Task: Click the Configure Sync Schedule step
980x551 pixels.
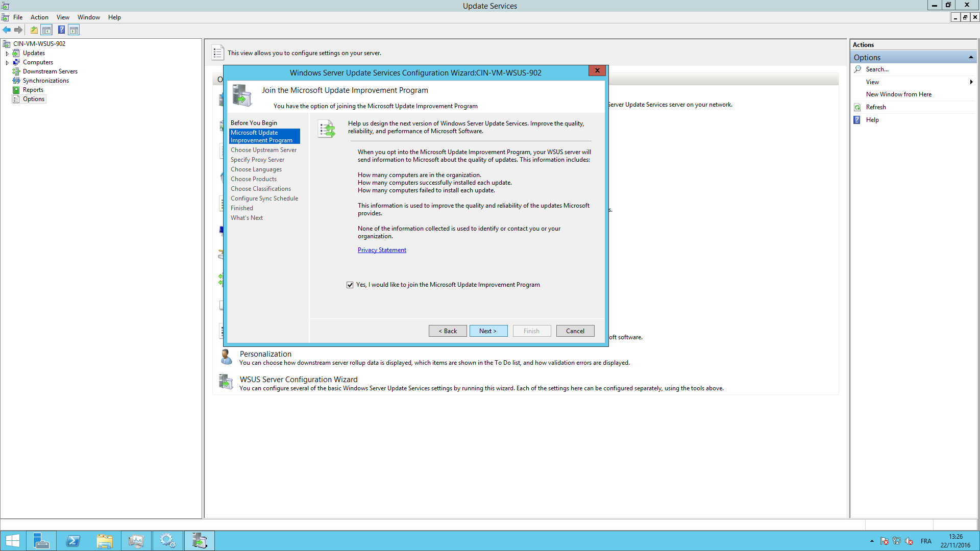Action: coord(264,198)
